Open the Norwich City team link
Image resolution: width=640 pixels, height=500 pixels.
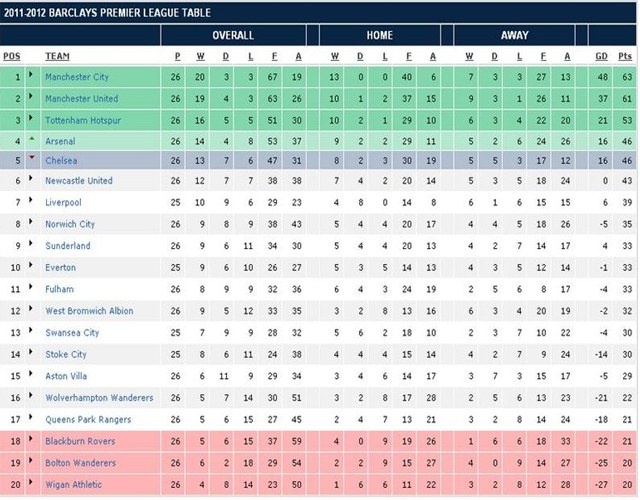point(70,225)
